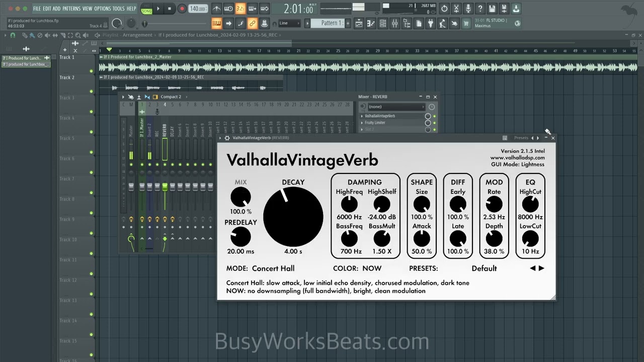644x362 pixels.
Task: Click the ValhallaVintageVerb plugin gear icon
Action: click(227, 138)
